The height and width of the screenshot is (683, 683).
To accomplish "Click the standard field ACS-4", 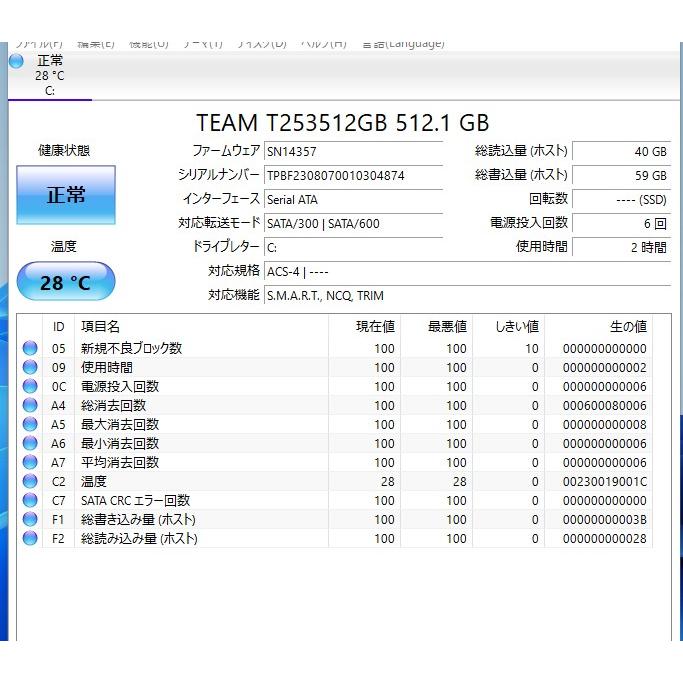I will [x=467, y=272].
